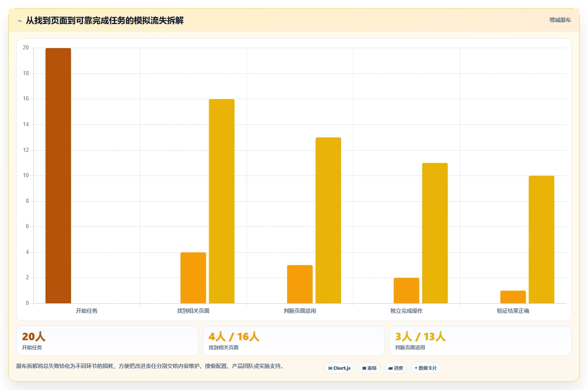Select the 进度 chip
The image size is (588, 390).
pyautogui.click(x=395, y=368)
